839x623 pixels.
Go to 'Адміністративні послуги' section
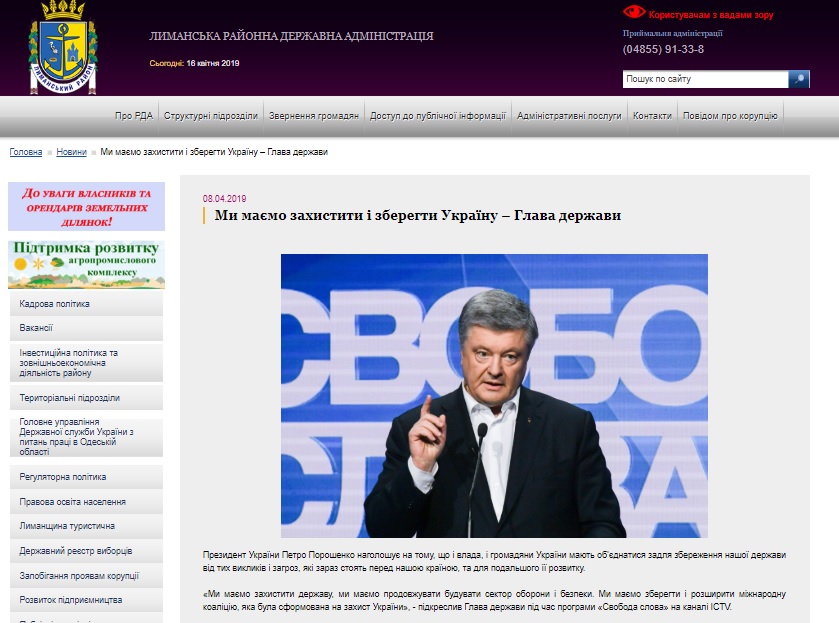pyautogui.click(x=569, y=116)
